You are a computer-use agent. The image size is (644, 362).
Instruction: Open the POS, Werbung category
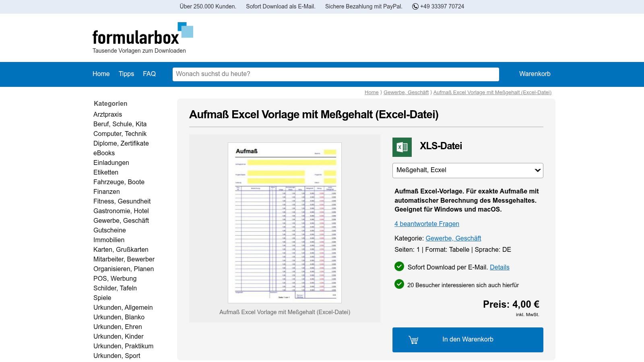click(115, 279)
